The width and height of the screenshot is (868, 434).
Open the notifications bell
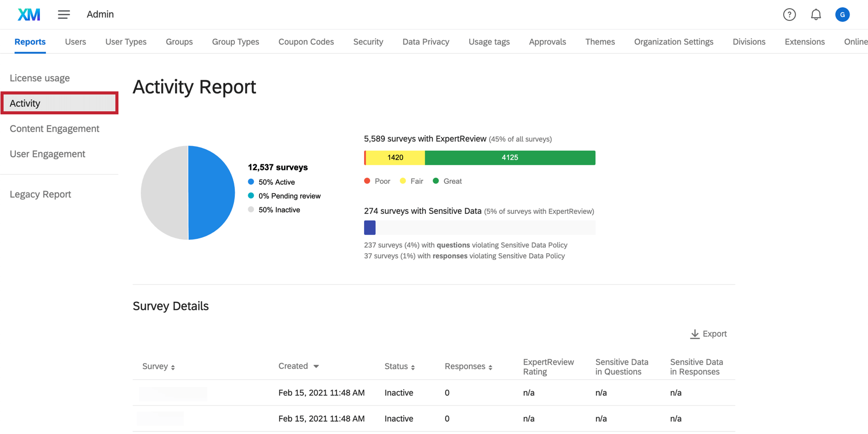tap(816, 15)
